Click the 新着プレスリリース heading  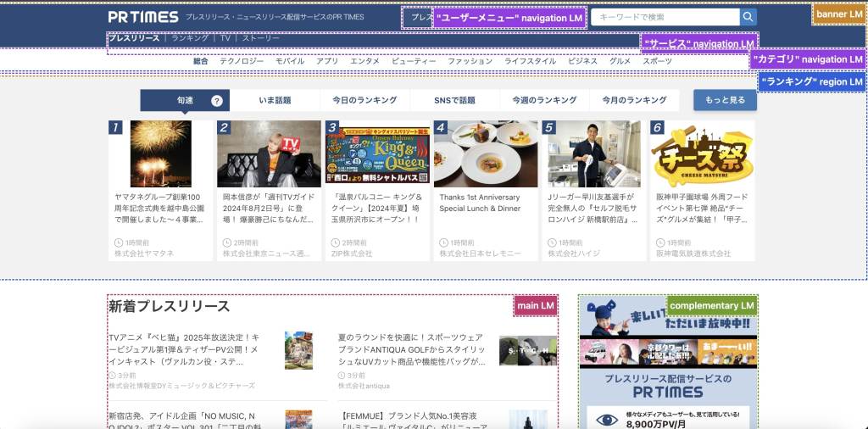click(x=169, y=306)
